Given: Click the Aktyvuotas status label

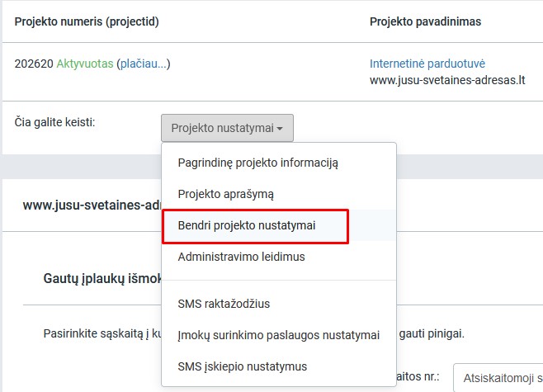Looking at the screenshot, I should click(x=85, y=64).
